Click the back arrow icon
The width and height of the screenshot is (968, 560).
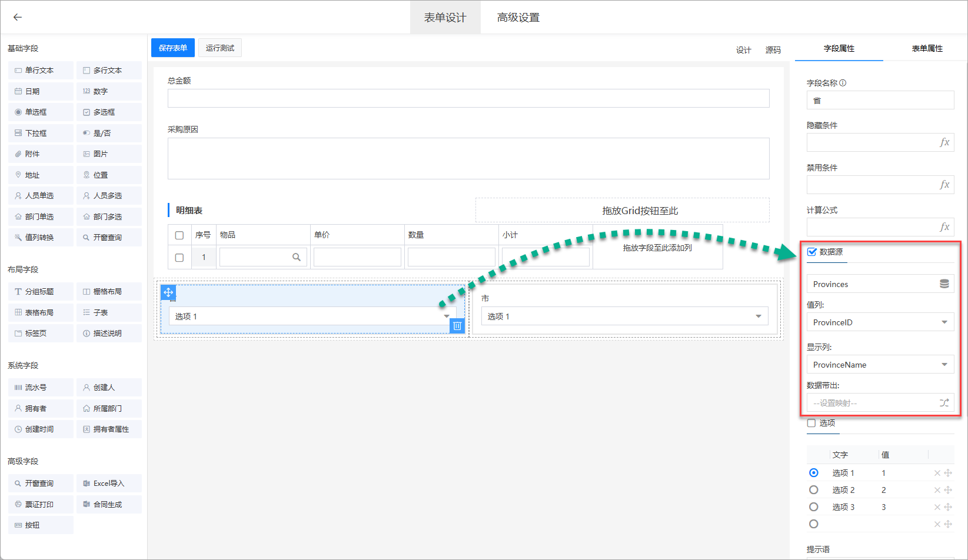(x=18, y=17)
